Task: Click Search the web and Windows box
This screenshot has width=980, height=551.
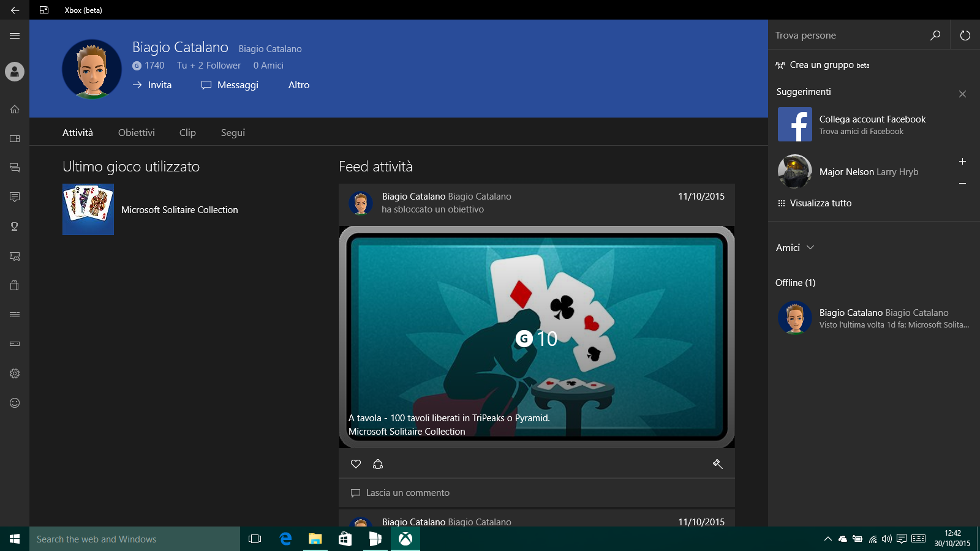Action: click(x=135, y=539)
